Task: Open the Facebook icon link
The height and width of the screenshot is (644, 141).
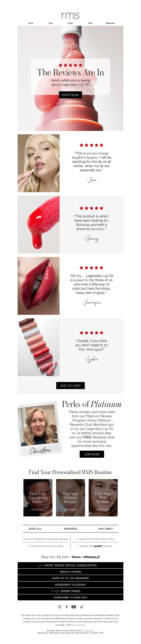Action: [x=67, y=607]
